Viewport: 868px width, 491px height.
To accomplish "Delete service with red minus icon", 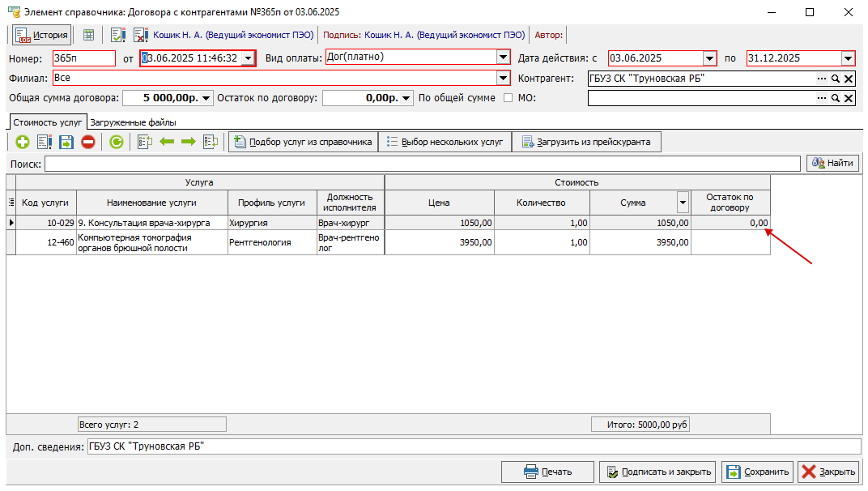I will point(88,142).
